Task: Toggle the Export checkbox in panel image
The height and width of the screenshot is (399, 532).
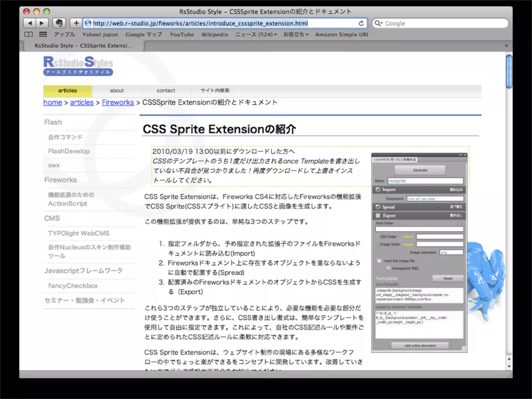Action: (378, 215)
